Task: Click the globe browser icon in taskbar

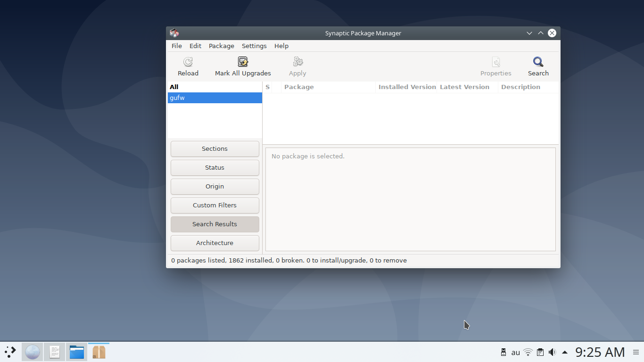Action: (33, 352)
